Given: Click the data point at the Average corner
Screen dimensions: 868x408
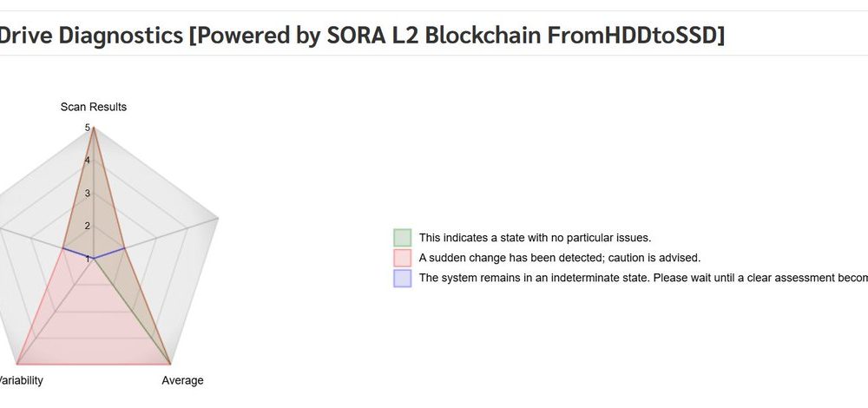Looking at the screenshot, I should 170,365.
